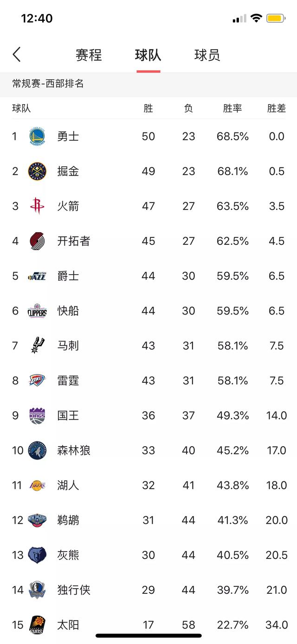Tap the Clippers logo
Viewport: 297px width, 644px height.
(37, 311)
